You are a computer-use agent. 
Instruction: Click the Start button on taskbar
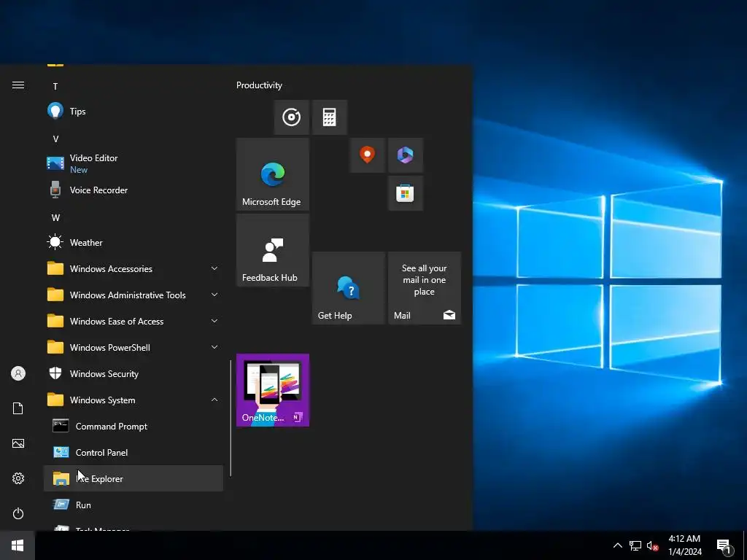(x=18, y=545)
